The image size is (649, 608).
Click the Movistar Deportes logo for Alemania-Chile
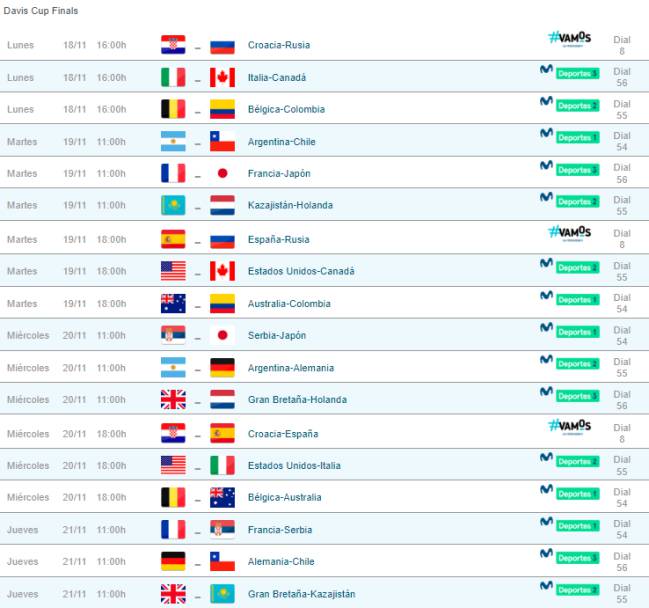pyautogui.click(x=570, y=555)
